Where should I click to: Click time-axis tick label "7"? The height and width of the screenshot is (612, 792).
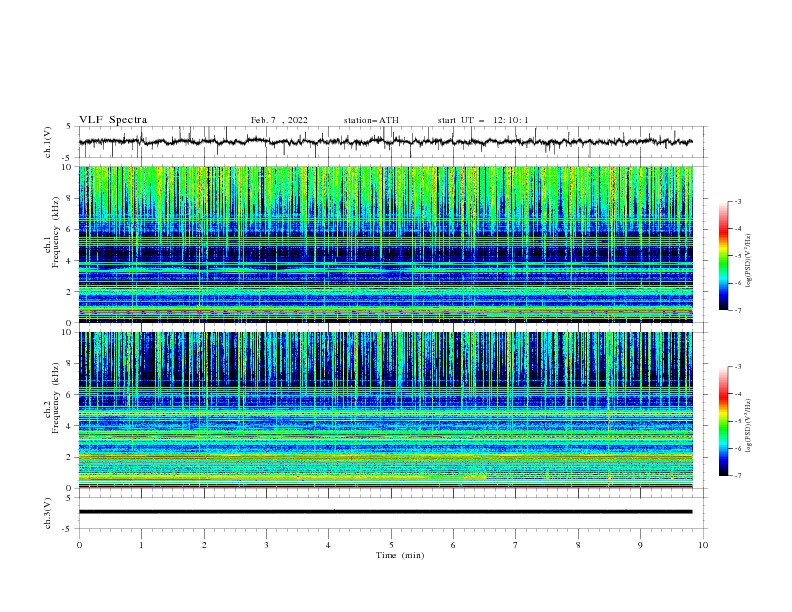pyautogui.click(x=516, y=545)
